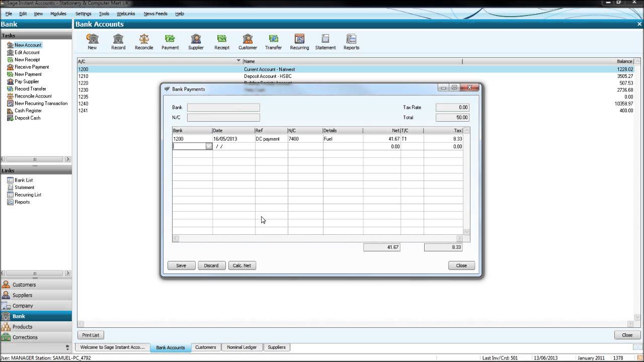The width and height of the screenshot is (644, 362).
Task: Open the Bank column dropdown in second row
Action: 209,146
